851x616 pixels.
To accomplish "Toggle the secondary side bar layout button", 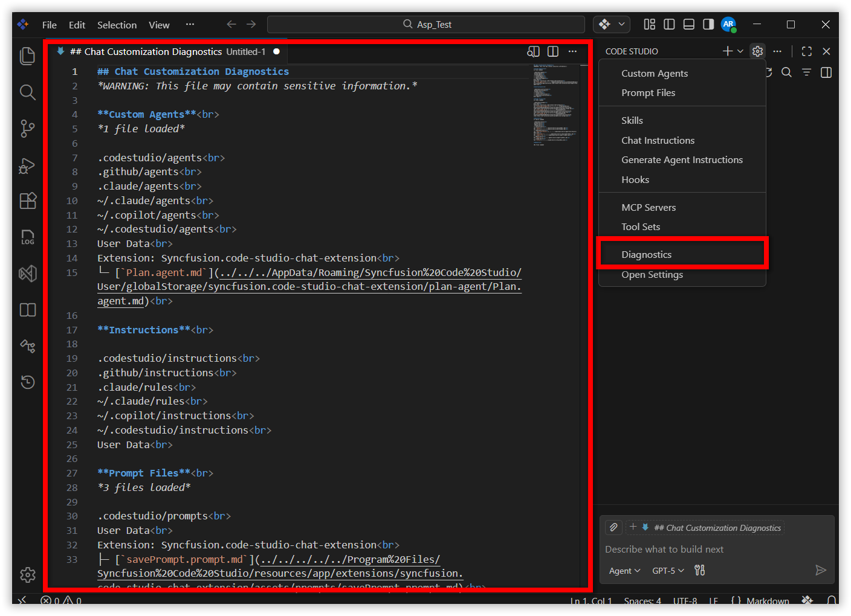I will (708, 25).
